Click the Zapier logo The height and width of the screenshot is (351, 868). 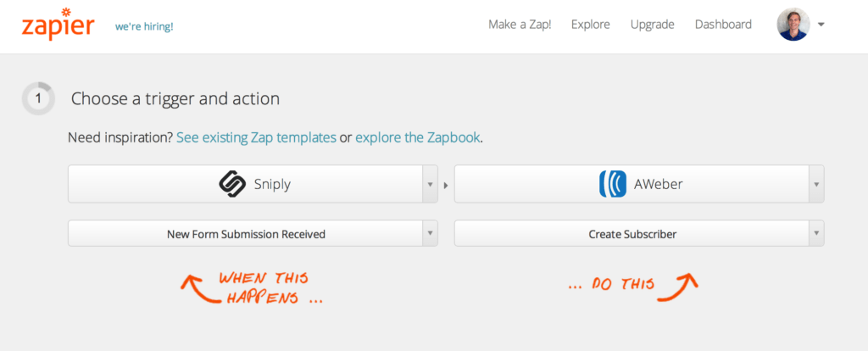[58, 25]
